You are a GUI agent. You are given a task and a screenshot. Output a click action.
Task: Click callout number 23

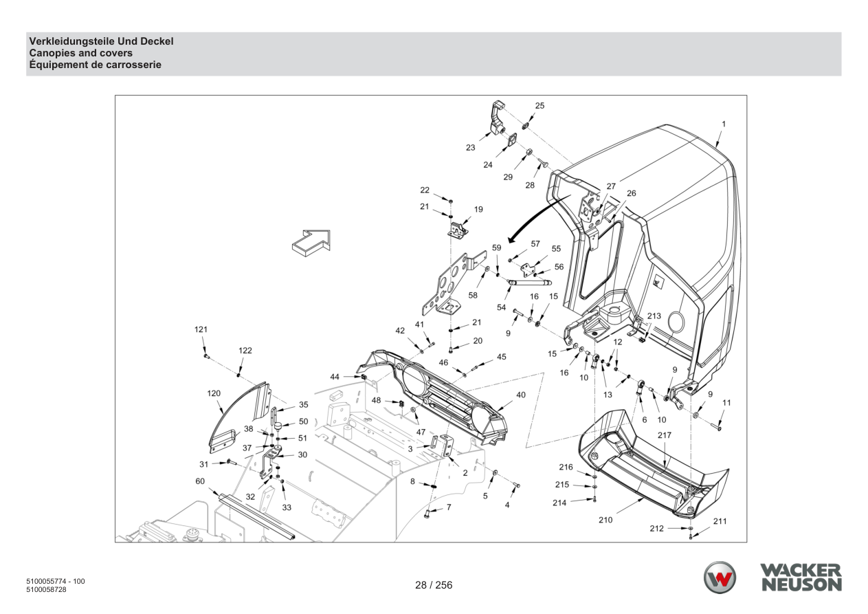coord(470,148)
